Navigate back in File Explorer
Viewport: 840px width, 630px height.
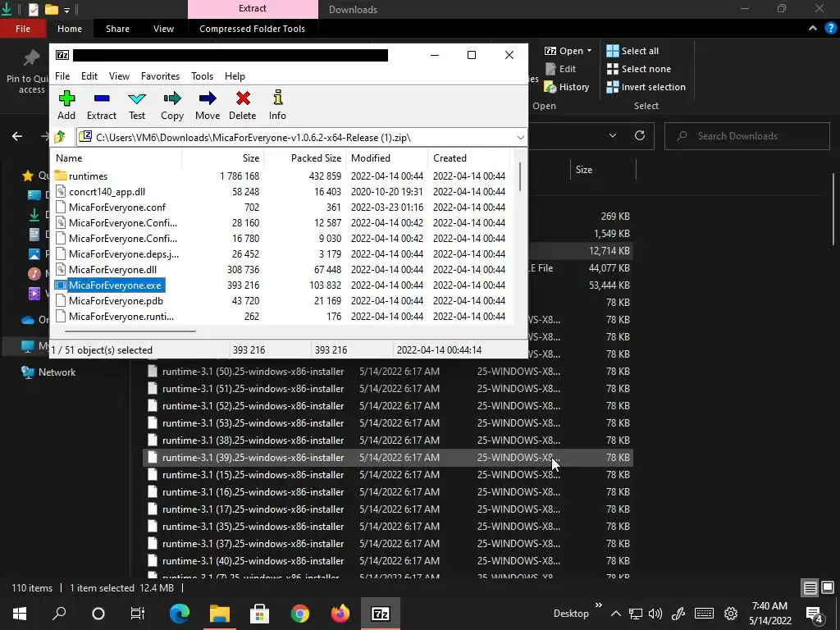coord(17,136)
